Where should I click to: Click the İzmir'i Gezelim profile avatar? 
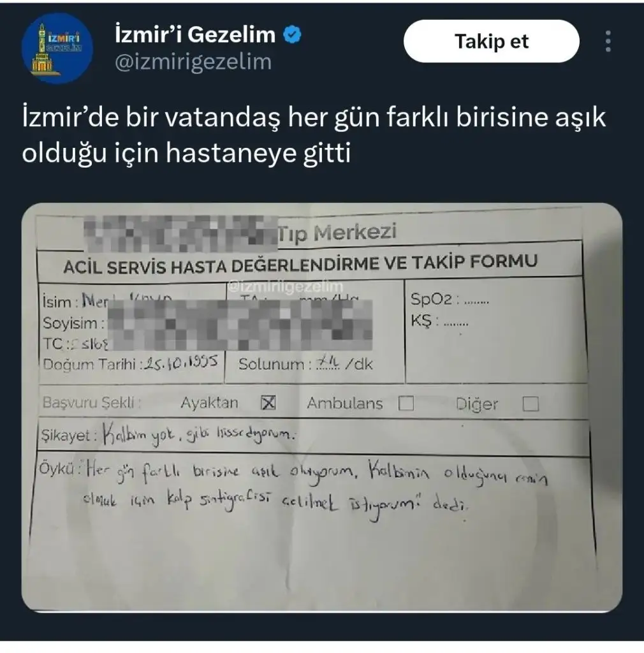[57, 48]
